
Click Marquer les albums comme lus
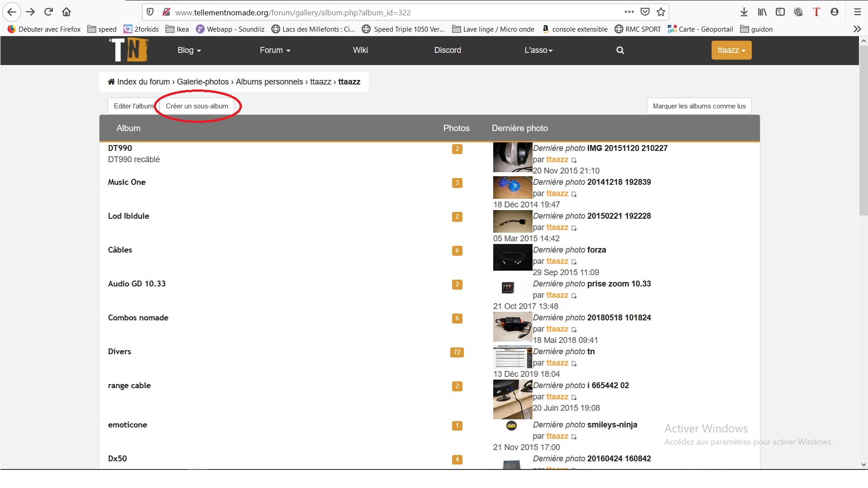pyautogui.click(x=699, y=106)
